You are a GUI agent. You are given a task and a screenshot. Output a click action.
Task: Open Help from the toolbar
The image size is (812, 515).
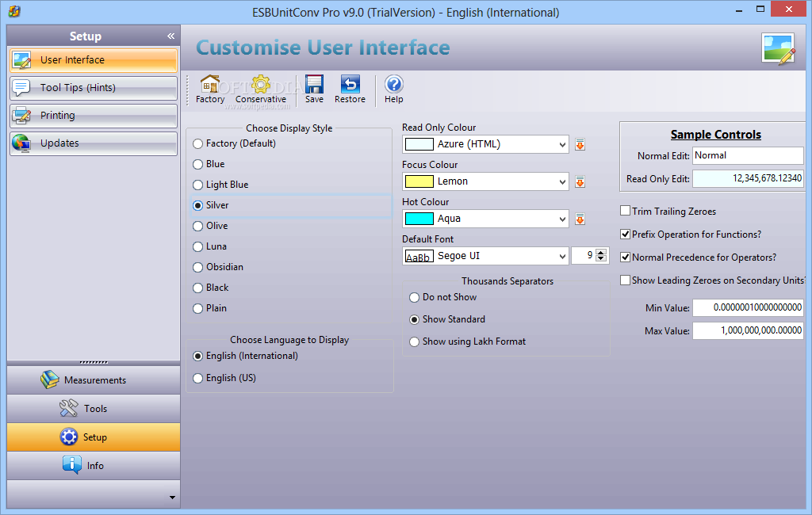(393, 84)
